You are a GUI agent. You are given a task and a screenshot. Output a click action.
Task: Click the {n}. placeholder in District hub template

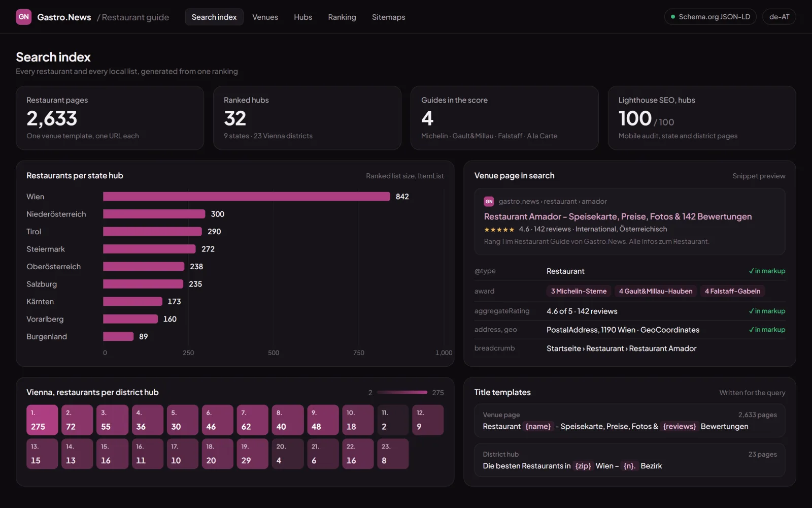pos(629,466)
